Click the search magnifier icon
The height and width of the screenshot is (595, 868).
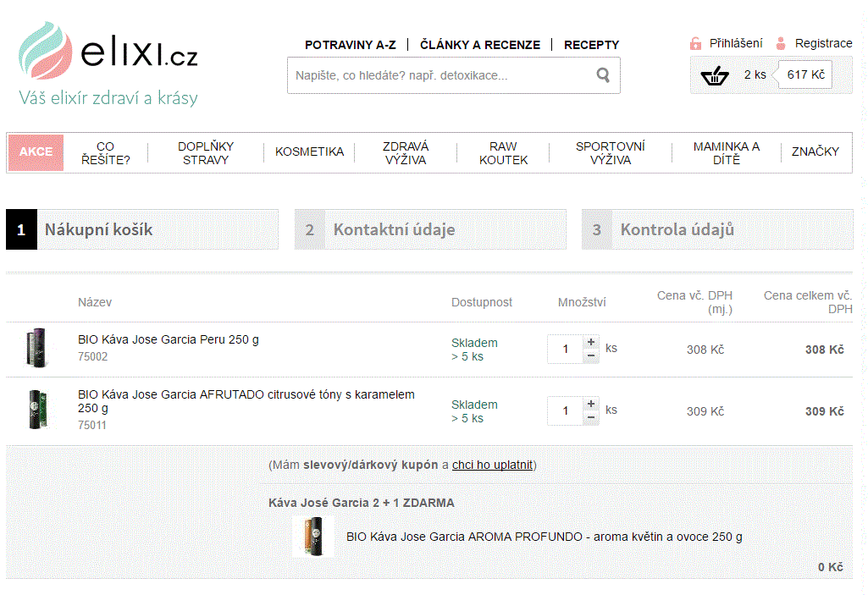click(x=604, y=74)
